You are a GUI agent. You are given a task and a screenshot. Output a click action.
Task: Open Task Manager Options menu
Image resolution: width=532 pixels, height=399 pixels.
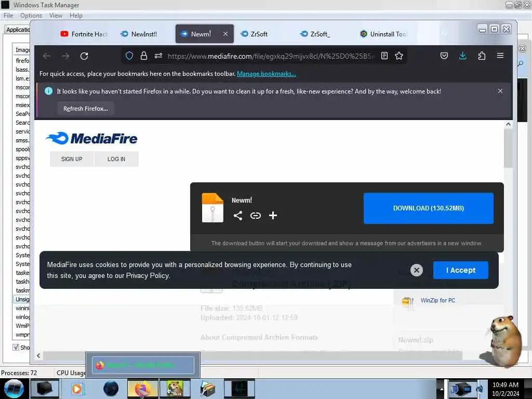click(x=31, y=16)
